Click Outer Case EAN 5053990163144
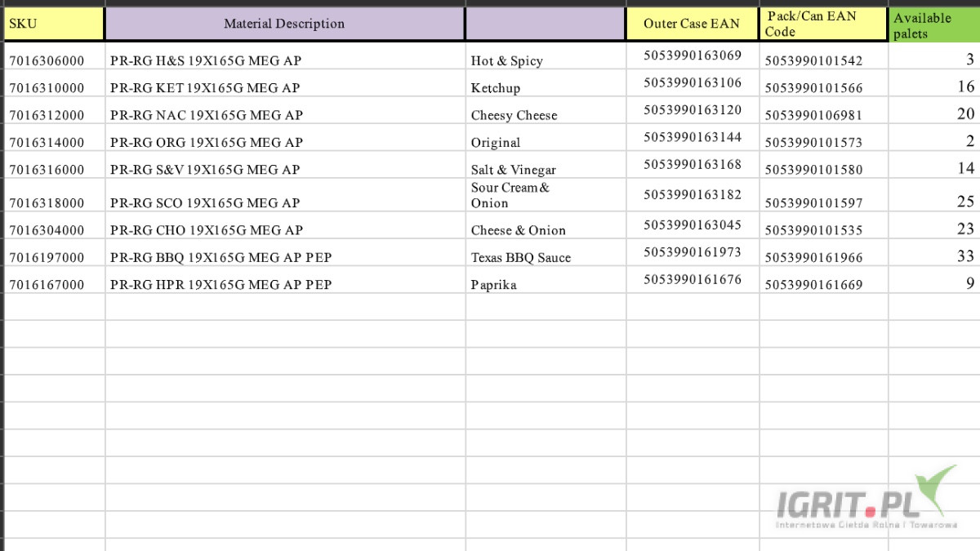980x551 pixels. click(x=693, y=137)
